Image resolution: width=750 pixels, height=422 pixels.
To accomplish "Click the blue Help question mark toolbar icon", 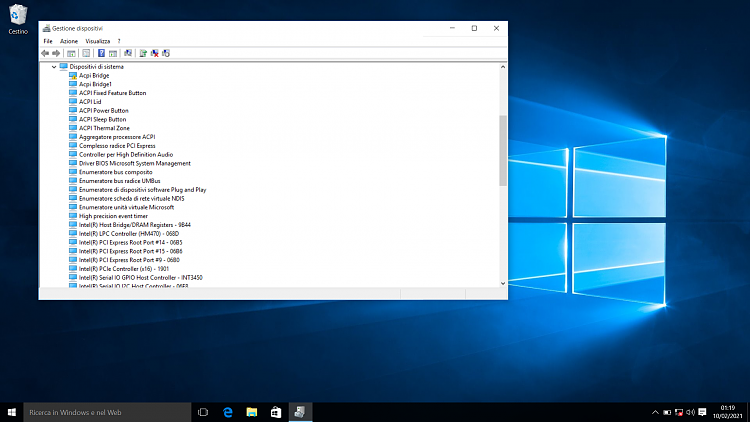I will click(x=101, y=53).
